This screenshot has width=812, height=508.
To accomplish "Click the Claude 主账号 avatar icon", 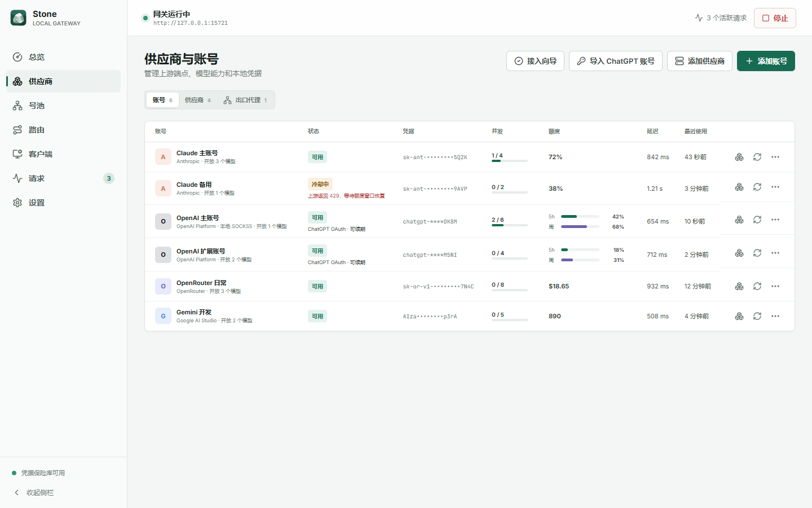I will pyautogui.click(x=163, y=157).
